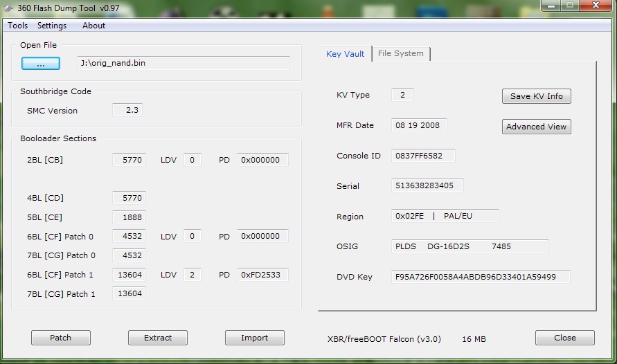Click the MFR Date field 08 19 2008
The width and height of the screenshot is (617, 364).
419,125
